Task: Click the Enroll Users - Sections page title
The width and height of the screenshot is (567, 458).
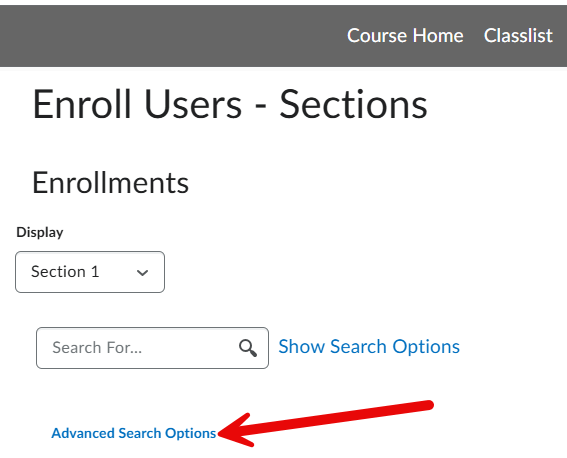Action: (230, 104)
